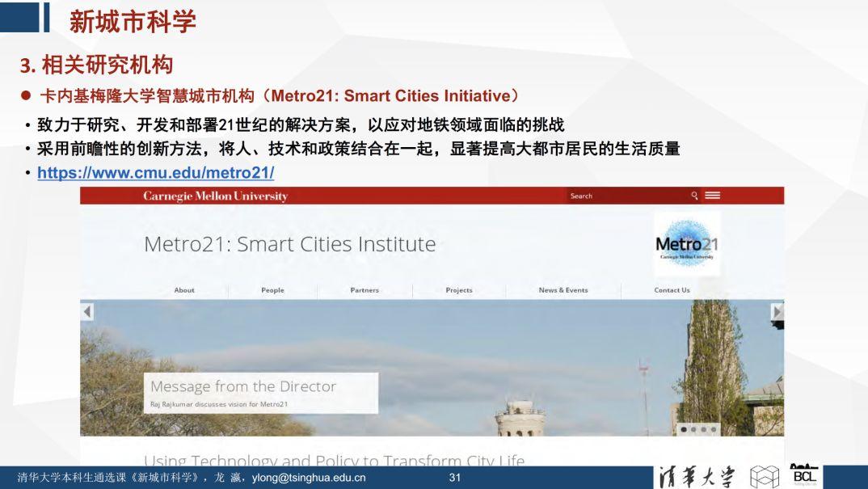Open the Projects nav item

(459, 290)
